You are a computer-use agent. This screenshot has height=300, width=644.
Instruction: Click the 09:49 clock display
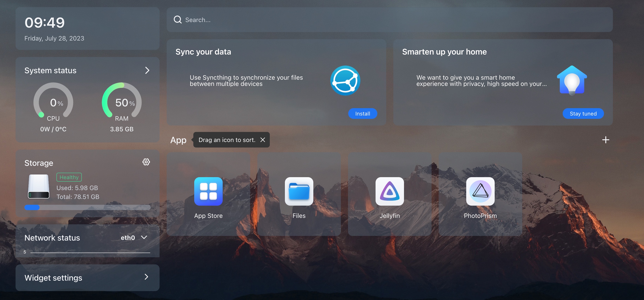point(44,22)
